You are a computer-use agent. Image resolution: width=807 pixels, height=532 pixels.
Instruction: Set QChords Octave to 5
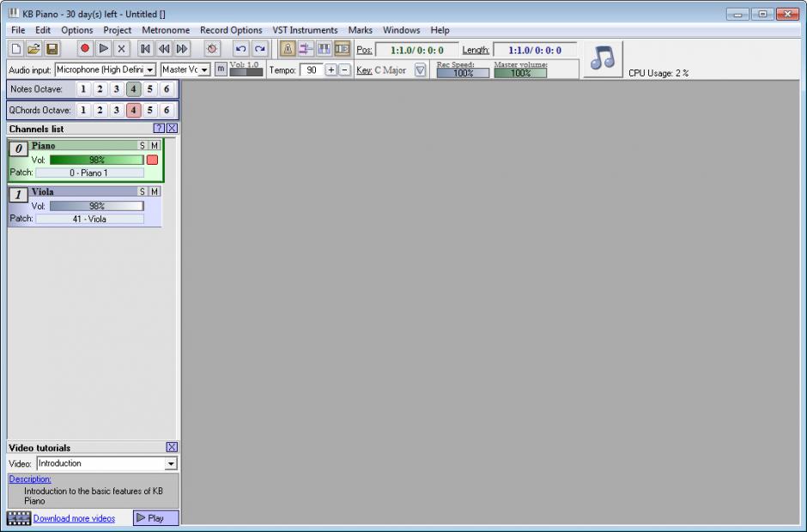click(x=149, y=110)
